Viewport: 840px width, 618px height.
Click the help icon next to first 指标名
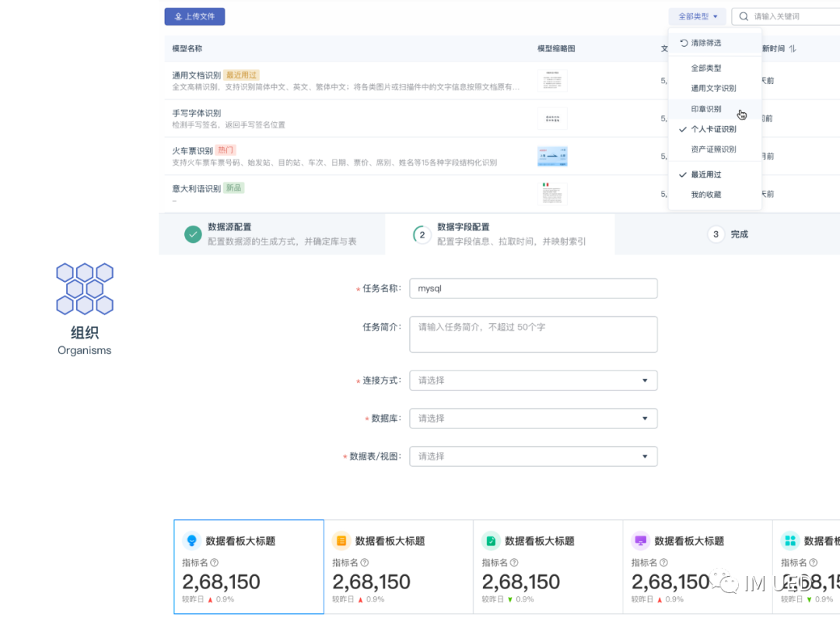click(x=214, y=563)
